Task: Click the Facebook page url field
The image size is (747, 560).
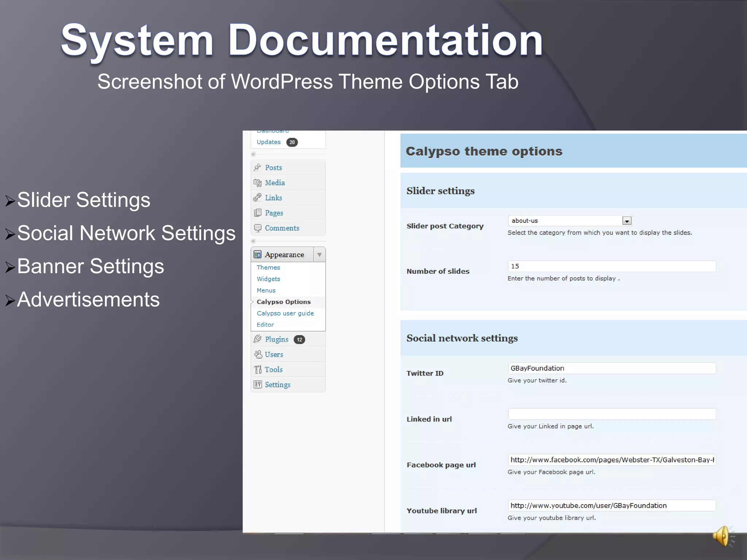Action: point(612,460)
